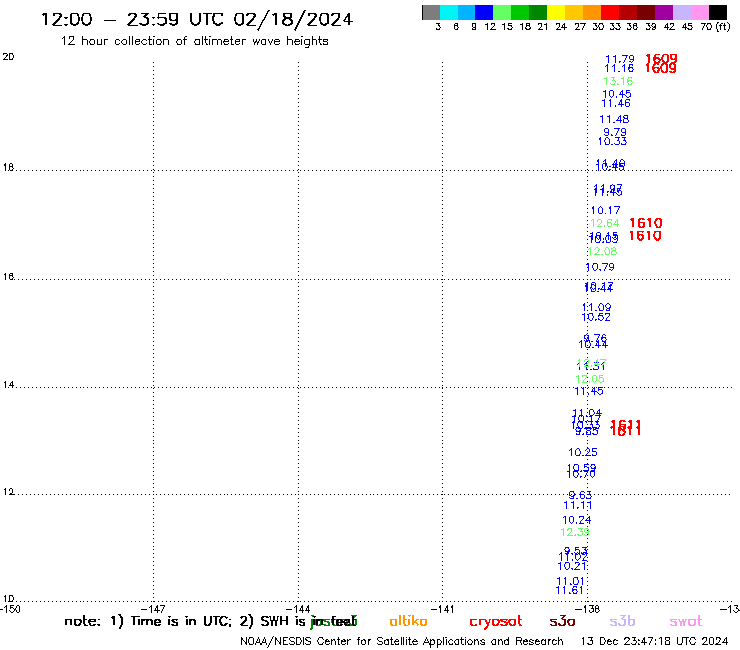Click the longitude axis label -141
The width and height of the screenshot is (740, 650).
point(442,609)
